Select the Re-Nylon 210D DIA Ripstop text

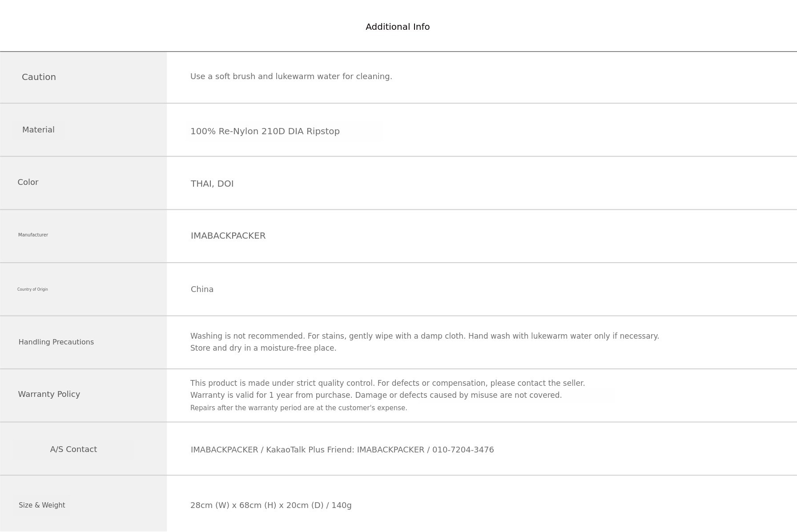coord(265,132)
